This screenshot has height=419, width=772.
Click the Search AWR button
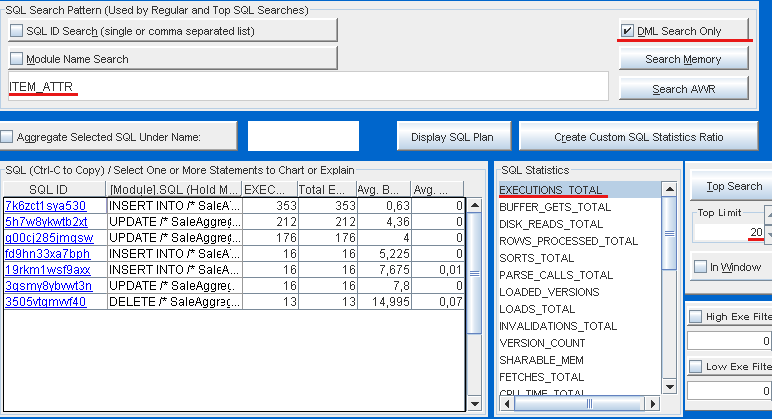pyautogui.click(x=682, y=89)
